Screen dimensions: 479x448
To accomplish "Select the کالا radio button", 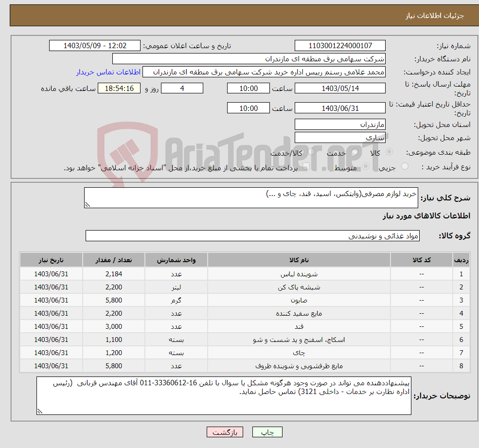I will tap(389, 151).
